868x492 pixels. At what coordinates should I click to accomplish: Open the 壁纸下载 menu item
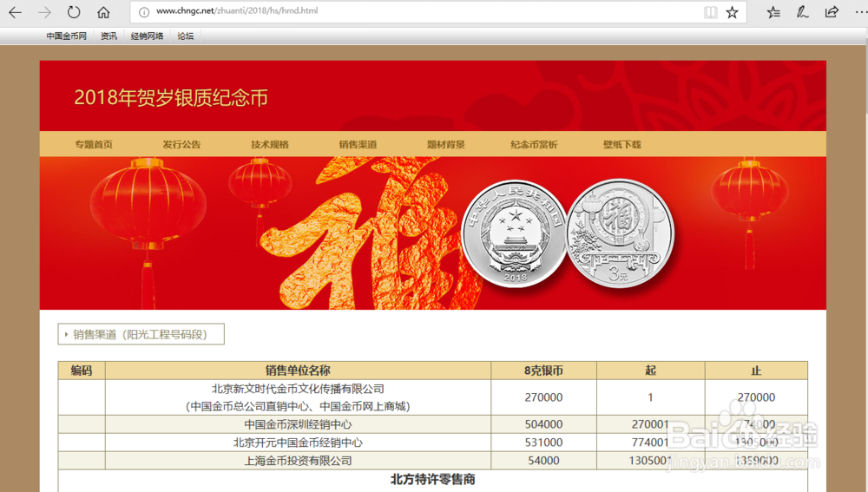(622, 144)
